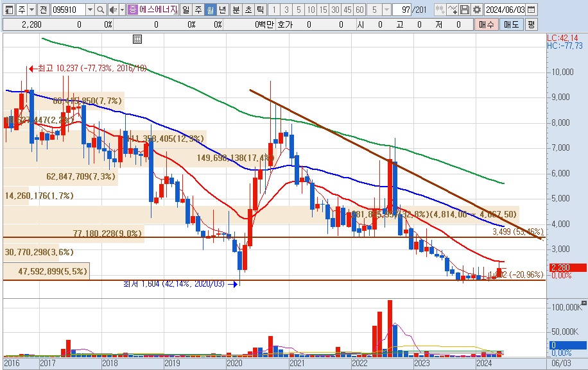588x370 pixels.
Task: Open the dropdown arrow next to the speaker
Action: 122,10
